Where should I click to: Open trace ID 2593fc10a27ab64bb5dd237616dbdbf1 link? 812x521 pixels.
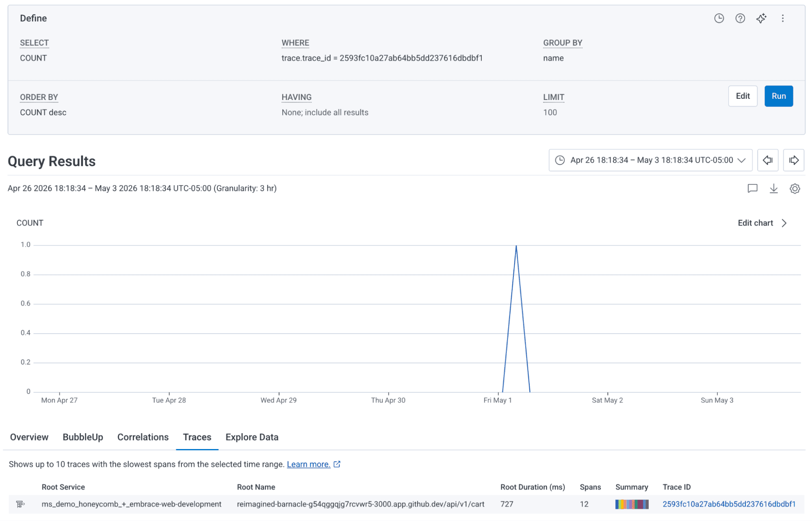coord(729,504)
